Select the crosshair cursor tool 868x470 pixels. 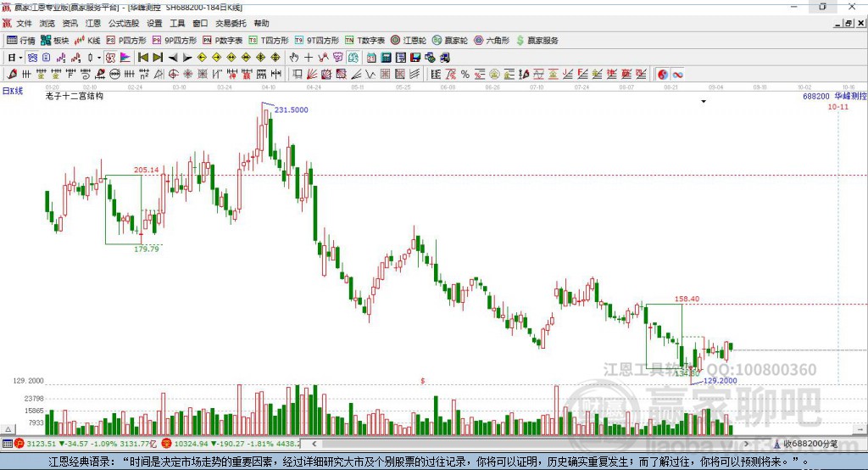coord(309,58)
